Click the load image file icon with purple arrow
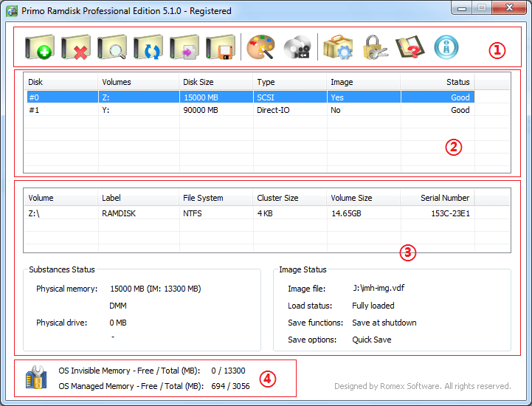The image size is (532, 406). (184, 47)
